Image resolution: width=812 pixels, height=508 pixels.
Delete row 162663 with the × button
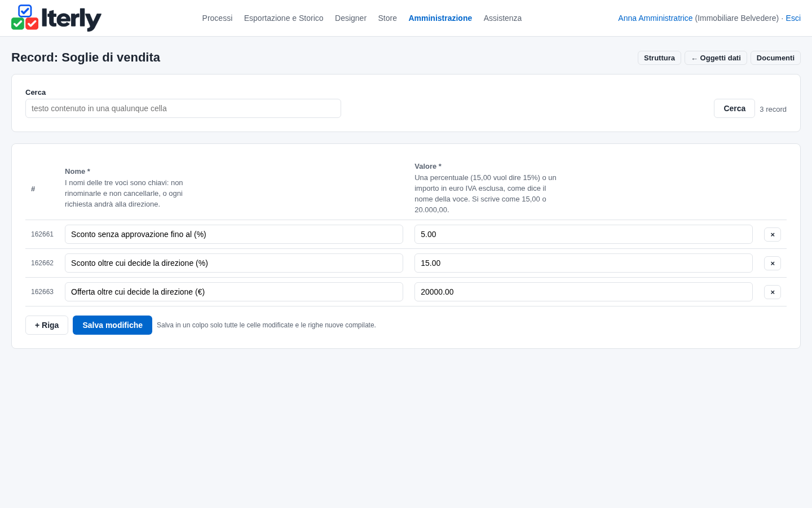[773, 292]
